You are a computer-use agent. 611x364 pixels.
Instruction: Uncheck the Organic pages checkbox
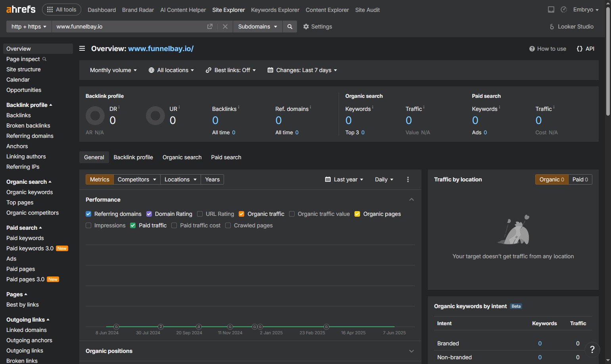tap(357, 214)
